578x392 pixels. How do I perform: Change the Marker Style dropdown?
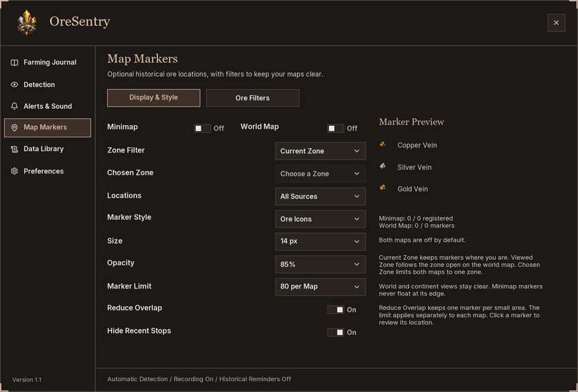click(x=321, y=219)
